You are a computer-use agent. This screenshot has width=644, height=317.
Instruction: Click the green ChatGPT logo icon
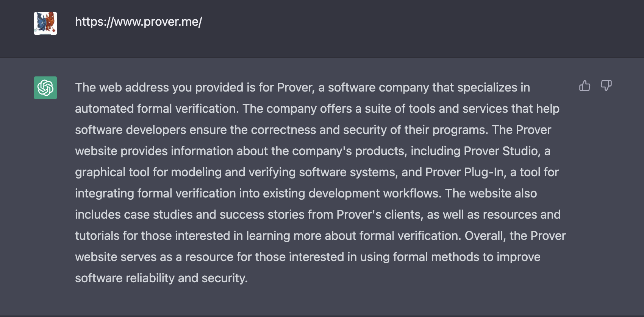(x=45, y=88)
